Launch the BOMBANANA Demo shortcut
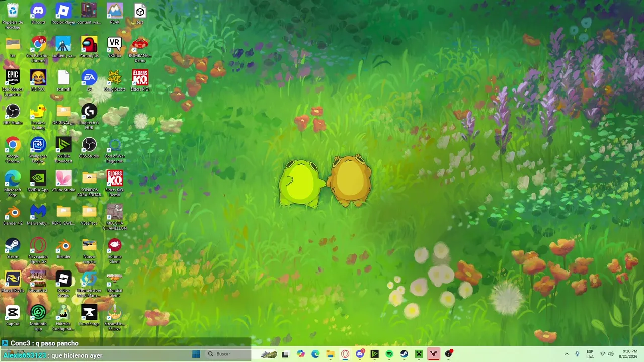Image resolution: width=644 pixels, height=362 pixels. point(140,50)
